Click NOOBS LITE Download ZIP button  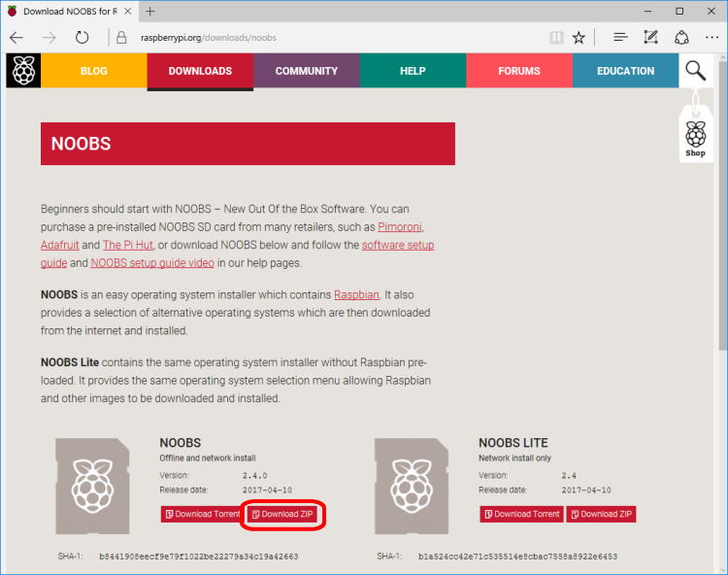pyautogui.click(x=601, y=514)
